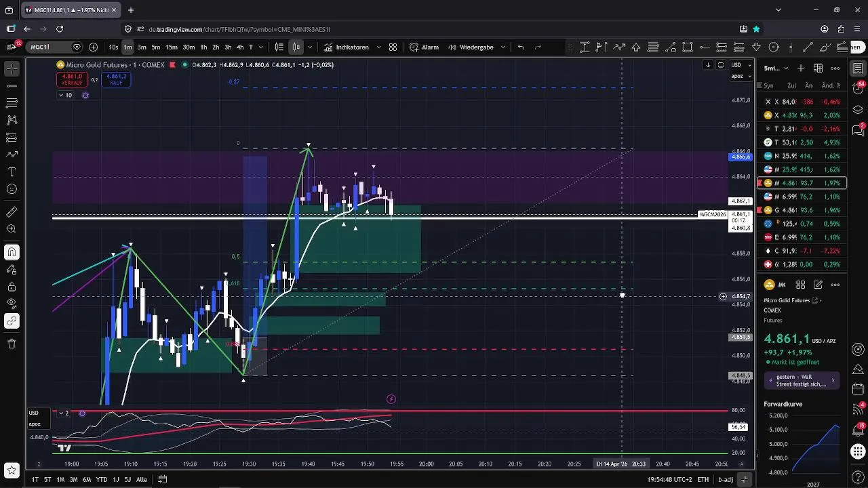This screenshot has width=868, height=488.
Task: Click the lock drawings icon in left toolbar
Action: tap(12, 286)
